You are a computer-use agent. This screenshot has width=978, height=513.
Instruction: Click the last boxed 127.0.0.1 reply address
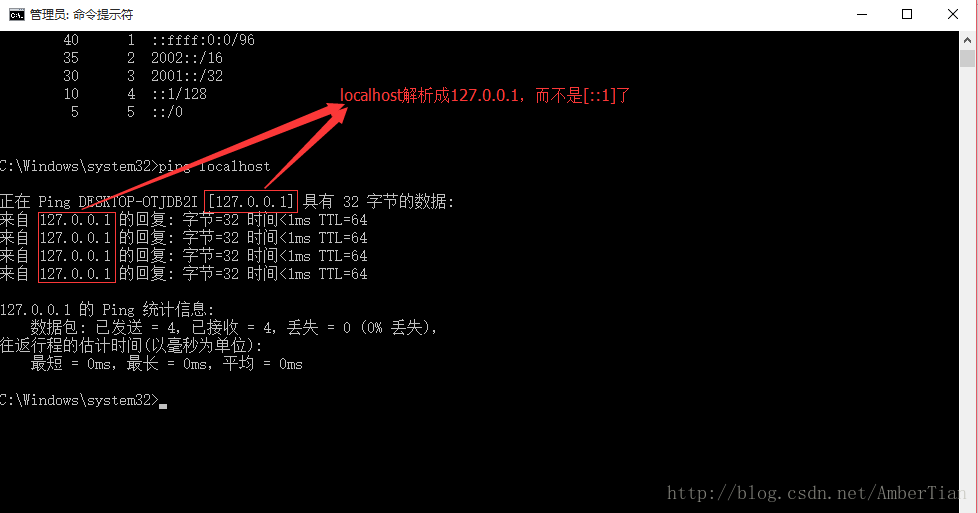76,274
